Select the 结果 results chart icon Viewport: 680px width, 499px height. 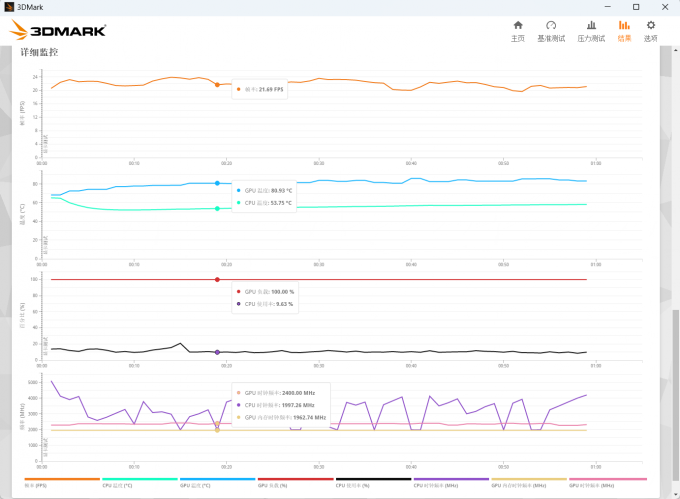624,30
